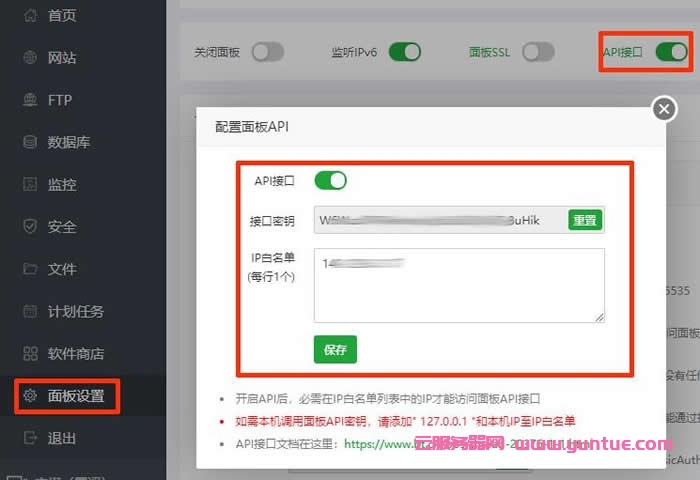Click the globe icon beside 网站
Viewport: 700px width, 480px height.
coord(29,58)
